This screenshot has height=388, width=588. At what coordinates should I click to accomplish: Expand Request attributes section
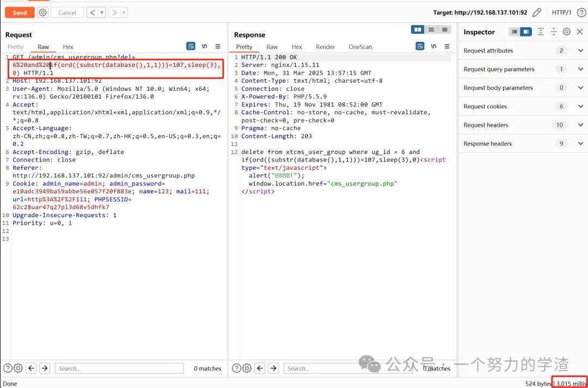click(524, 51)
